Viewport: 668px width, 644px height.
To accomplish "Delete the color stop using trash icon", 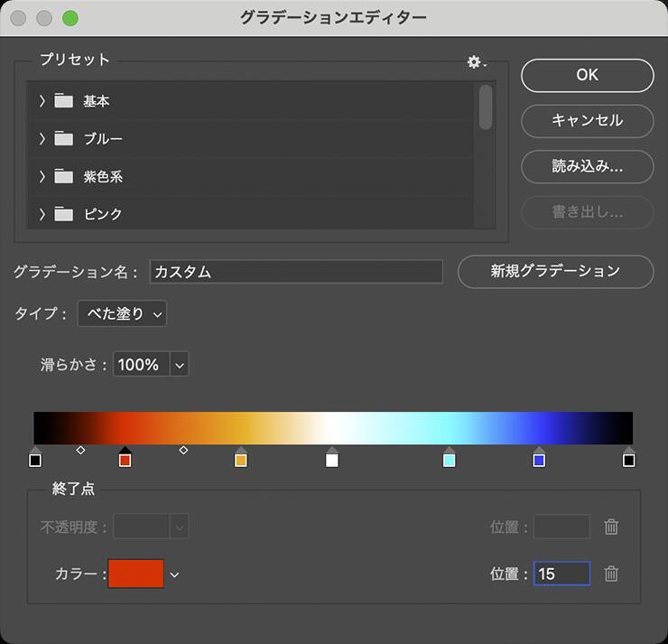I will [611, 574].
